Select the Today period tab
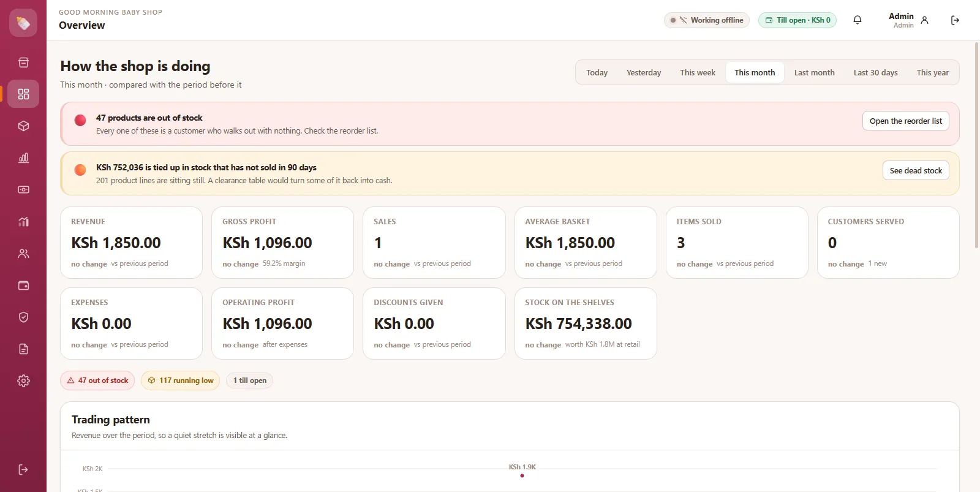Viewport: 980px width, 492px height. [597, 72]
